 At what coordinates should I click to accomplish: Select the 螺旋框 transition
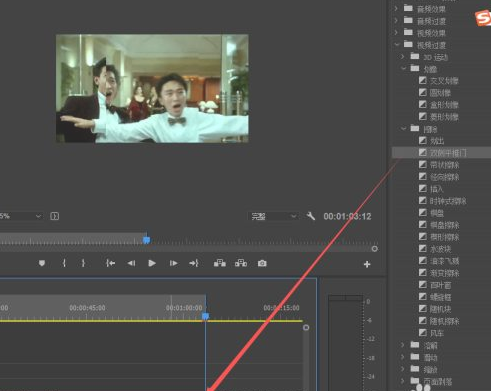440,297
